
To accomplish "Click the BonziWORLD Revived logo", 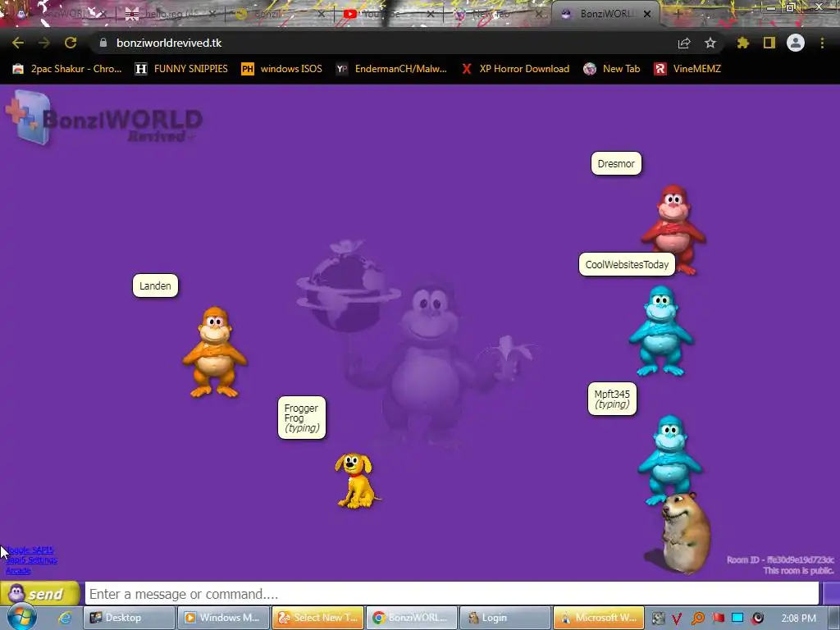I will tap(104, 119).
